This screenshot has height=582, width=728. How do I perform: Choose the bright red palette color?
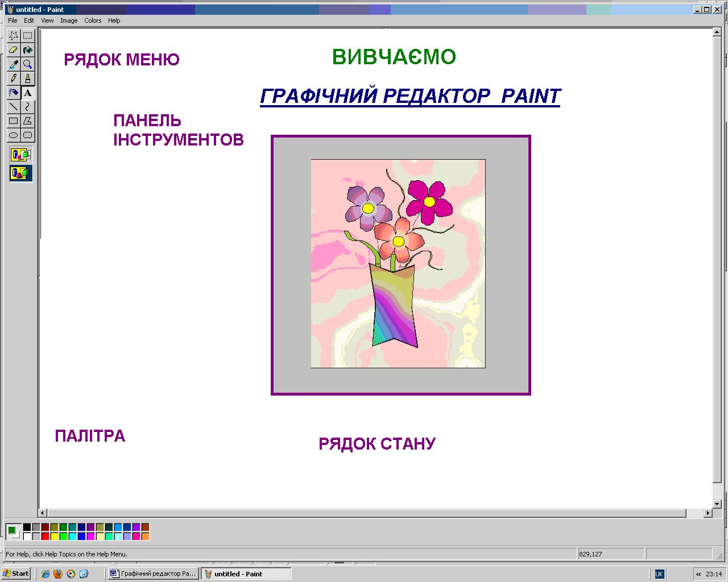click(45, 537)
